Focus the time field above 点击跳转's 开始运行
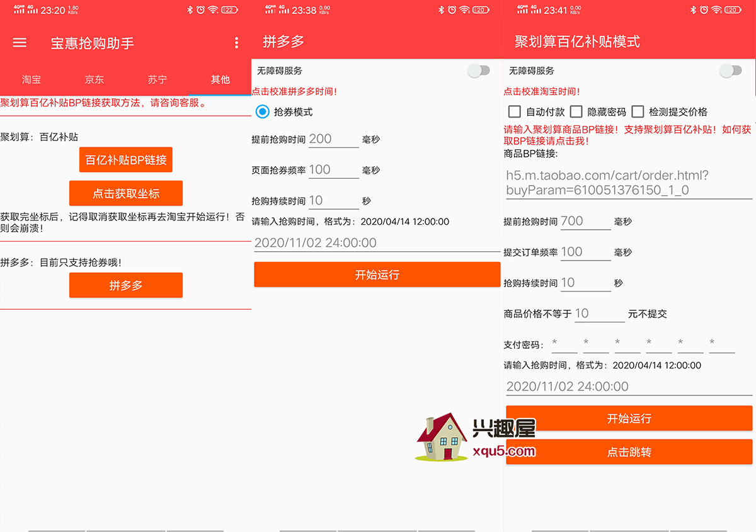The height and width of the screenshot is (532, 756). tap(629, 387)
